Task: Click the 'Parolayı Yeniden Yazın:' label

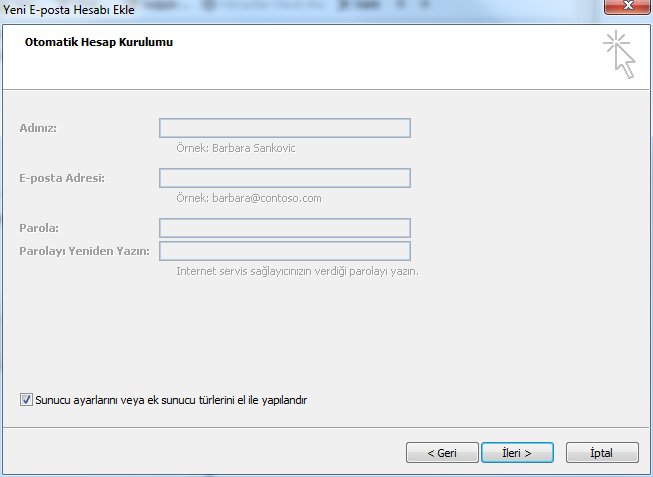Action: point(83,251)
